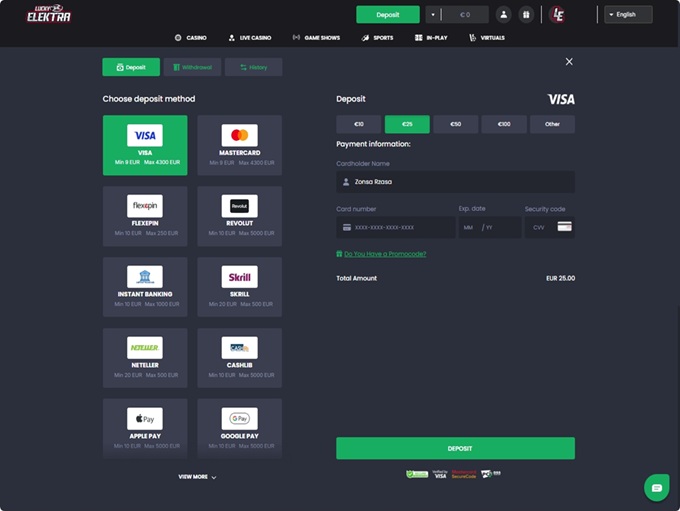680x511 pixels.
Task: Open the balance dropdown arrow
Action: 433,15
